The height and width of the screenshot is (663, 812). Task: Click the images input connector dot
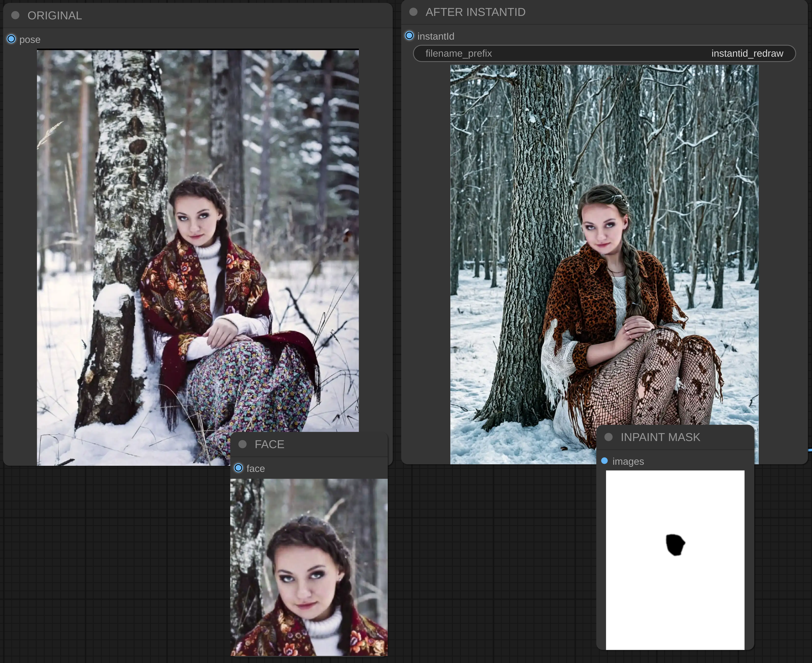coord(605,461)
